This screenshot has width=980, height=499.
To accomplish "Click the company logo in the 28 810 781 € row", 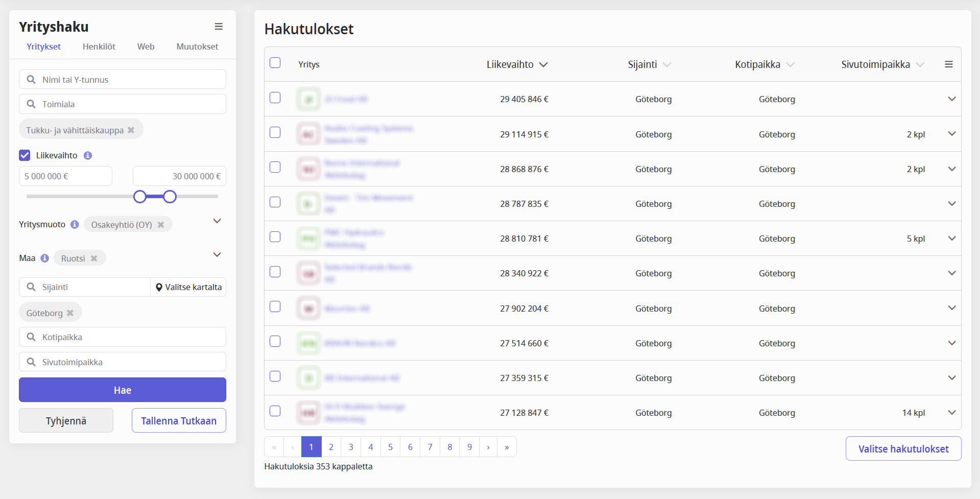I will click(308, 239).
